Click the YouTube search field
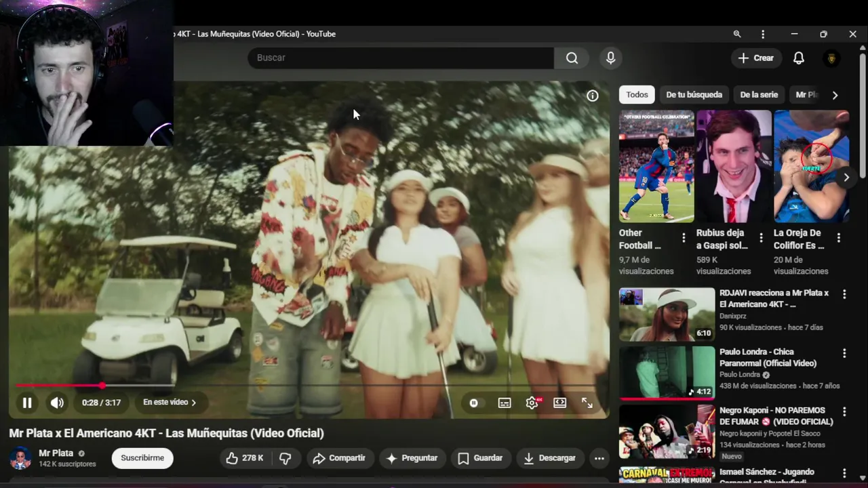Viewport: 868px width, 488px height. (x=401, y=58)
